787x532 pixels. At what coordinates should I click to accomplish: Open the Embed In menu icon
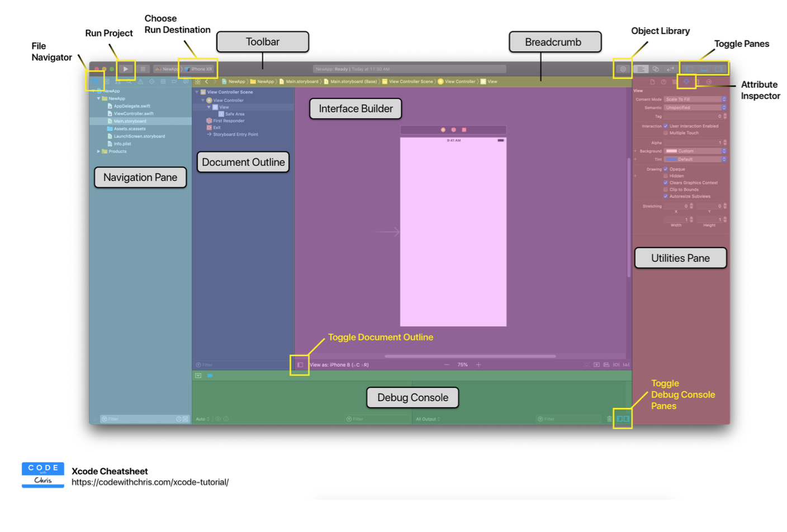click(x=596, y=364)
